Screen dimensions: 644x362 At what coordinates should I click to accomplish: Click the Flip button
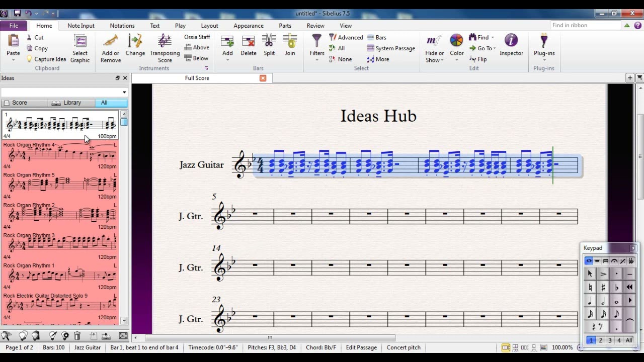(x=478, y=59)
